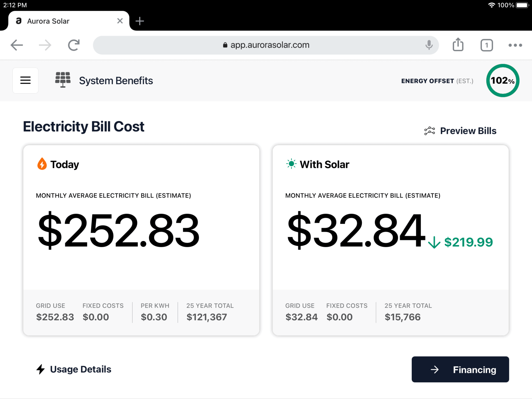Click the lightning bolt Usage Details icon
Screen dimensions: 532x399
(41, 369)
